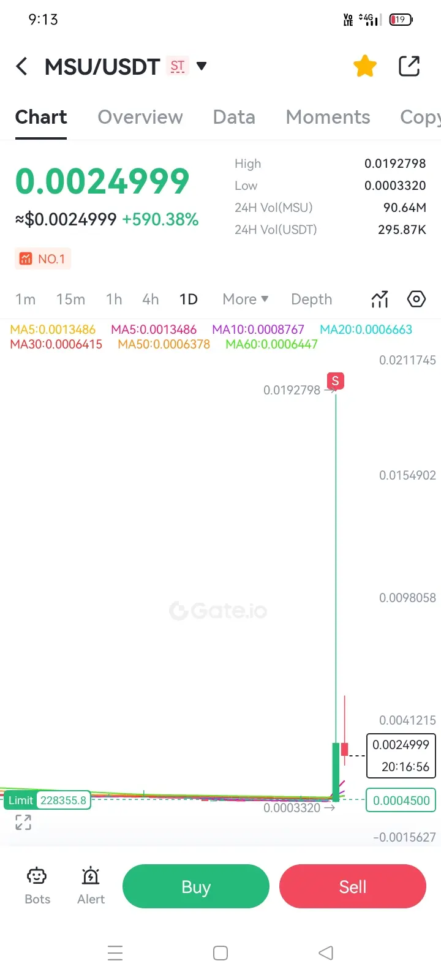Open the share icon
Image resolution: width=441 pixels, height=980 pixels.
pyautogui.click(x=409, y=66)
